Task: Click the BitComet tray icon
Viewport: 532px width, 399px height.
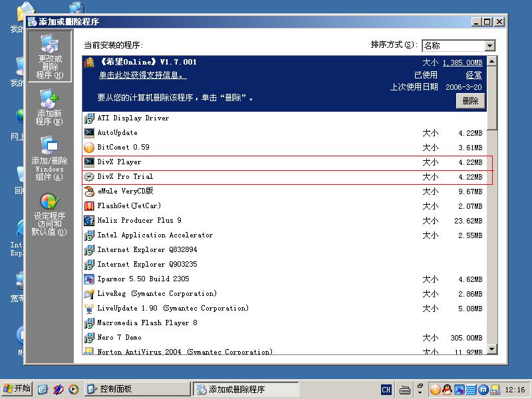Action: (x=436, y=390)
